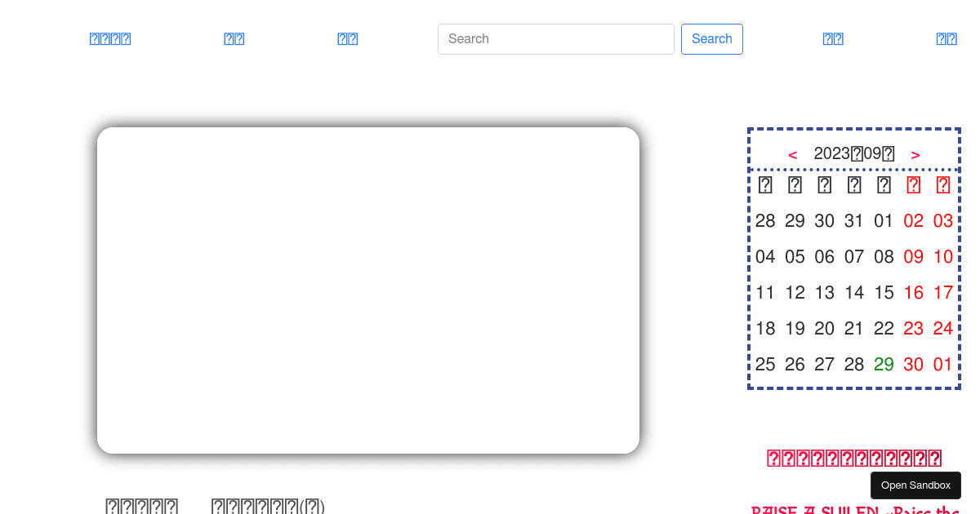This screenshot has height=514, width=980.
Task: Go to next month in calendar
Action: tap(915, 154)
